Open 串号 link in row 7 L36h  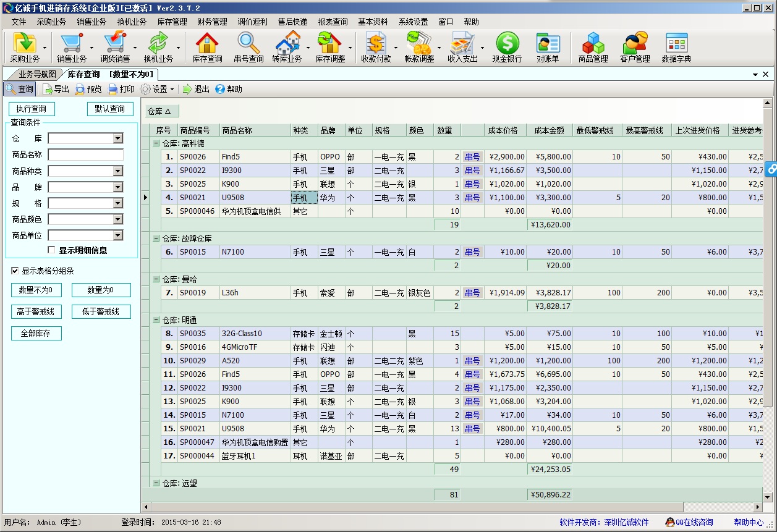click(x=472, y=293)
